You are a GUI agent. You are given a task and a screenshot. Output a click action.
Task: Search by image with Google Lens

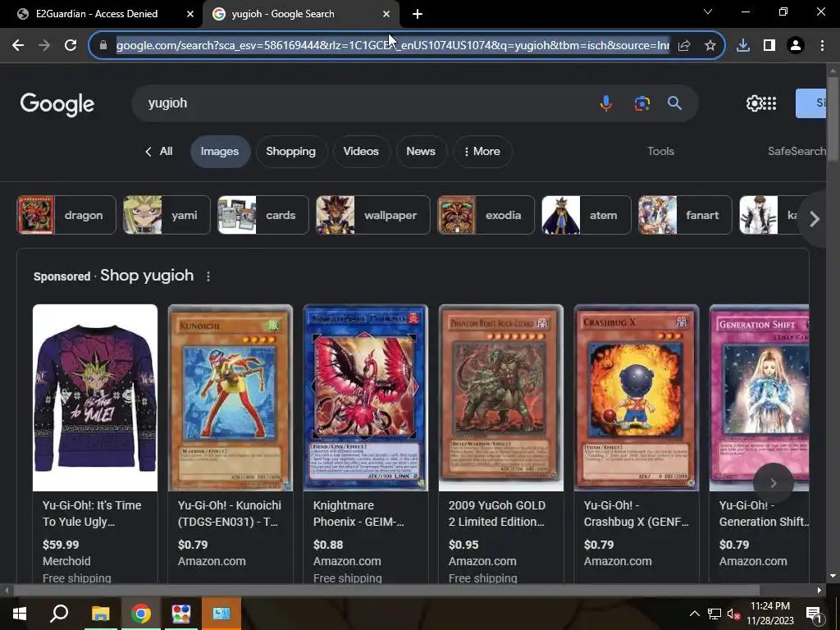[x=641, y=103]
